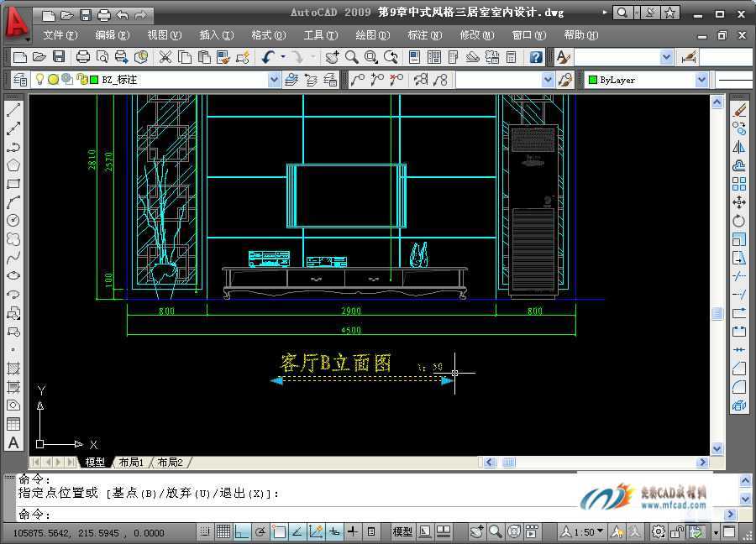Toggle Lineweight display in status bar

pos(353,531)
